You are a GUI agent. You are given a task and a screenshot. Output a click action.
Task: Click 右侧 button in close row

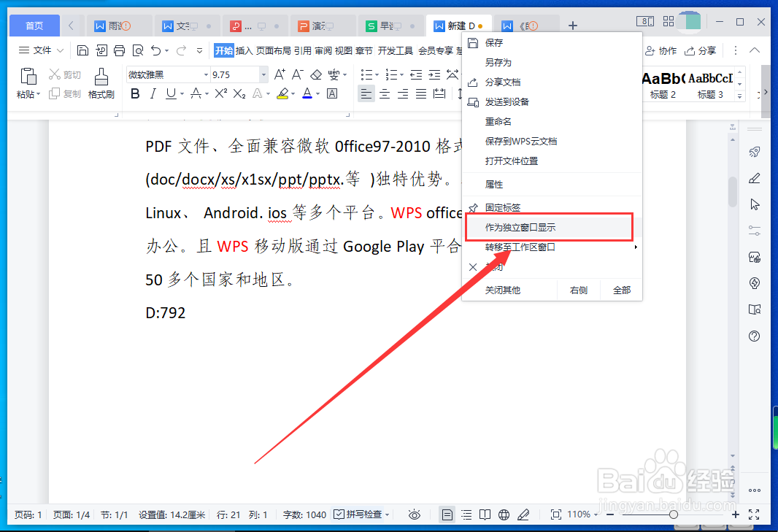click(579, 290)
